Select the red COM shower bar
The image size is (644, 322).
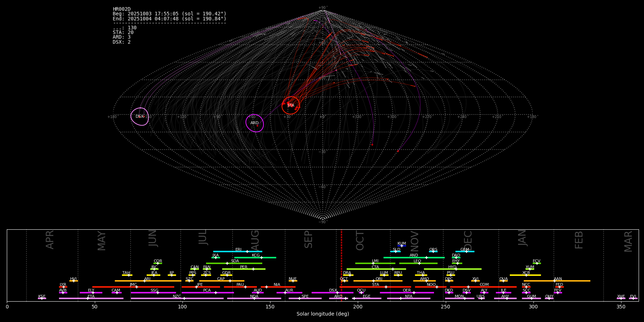tap(484, 287)
